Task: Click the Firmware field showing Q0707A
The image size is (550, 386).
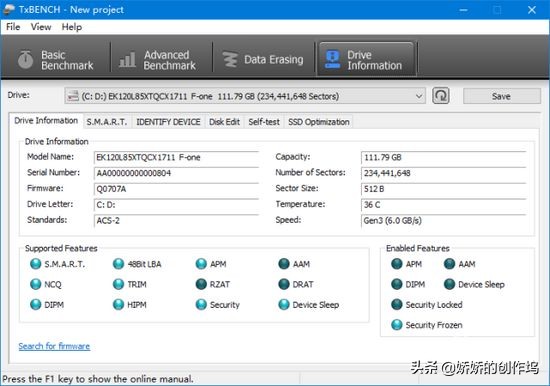Action: coord(176,189)
